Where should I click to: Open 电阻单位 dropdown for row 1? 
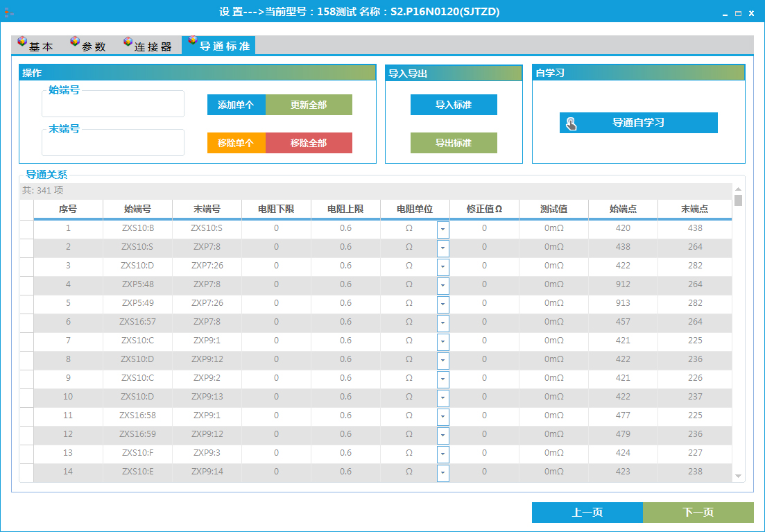[442, 230]
